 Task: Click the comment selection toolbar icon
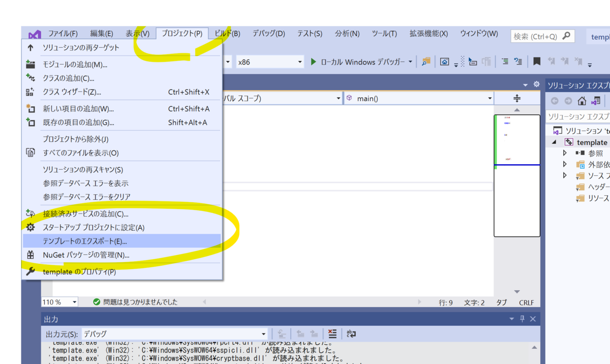(505, 62)
